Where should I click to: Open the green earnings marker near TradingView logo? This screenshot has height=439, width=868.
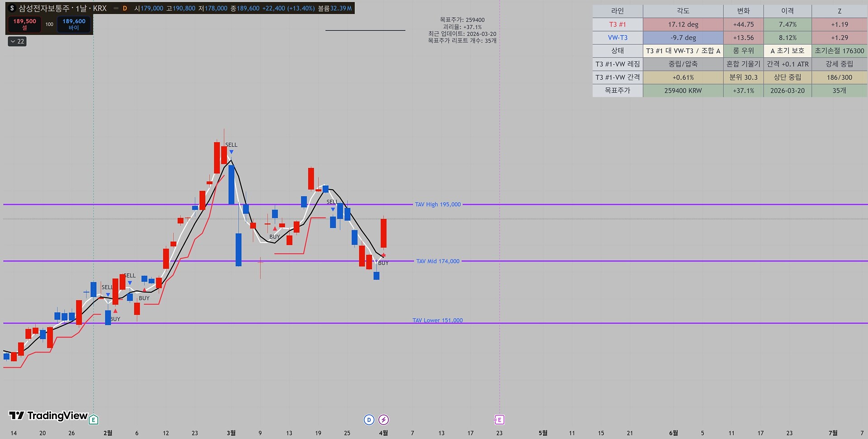(94, 420)
